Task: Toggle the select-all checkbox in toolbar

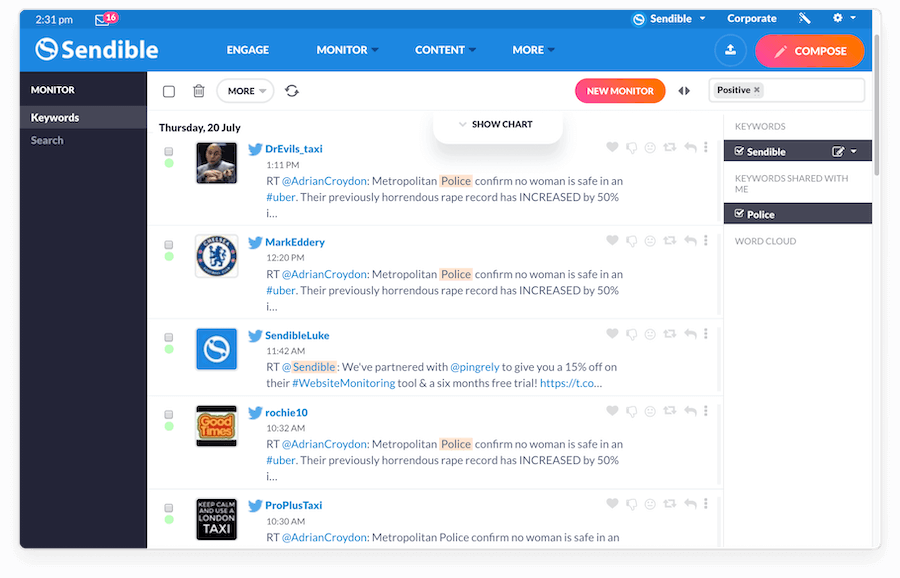Action: point(169,91)
